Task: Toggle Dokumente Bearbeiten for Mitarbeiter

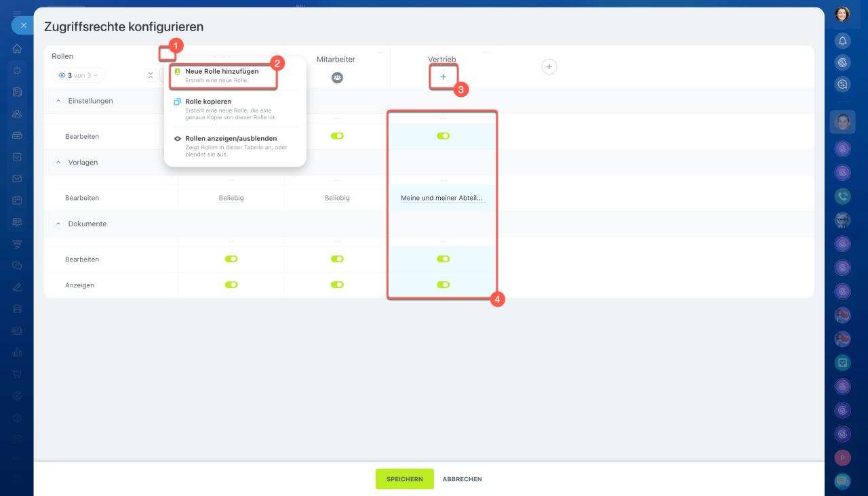Action: (x=337, y=259)
